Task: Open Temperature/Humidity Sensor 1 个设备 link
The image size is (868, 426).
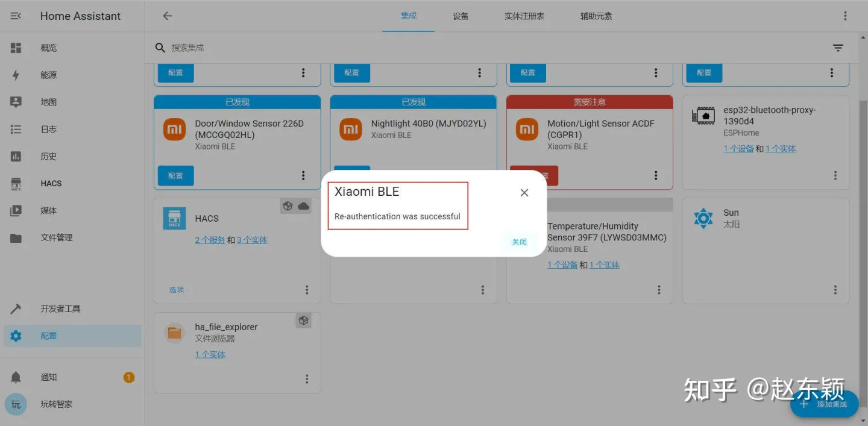Action: 562,265
